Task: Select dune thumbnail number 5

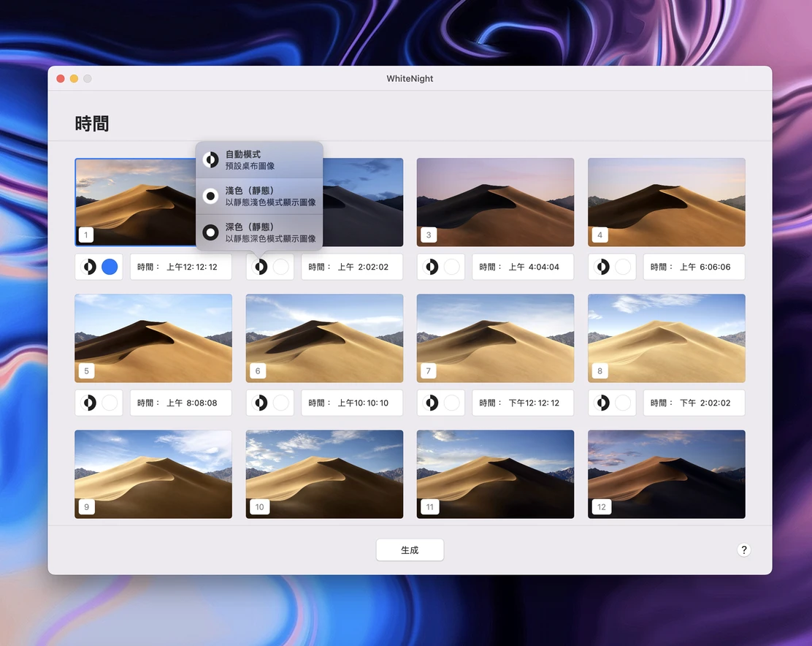Action: 153,338
